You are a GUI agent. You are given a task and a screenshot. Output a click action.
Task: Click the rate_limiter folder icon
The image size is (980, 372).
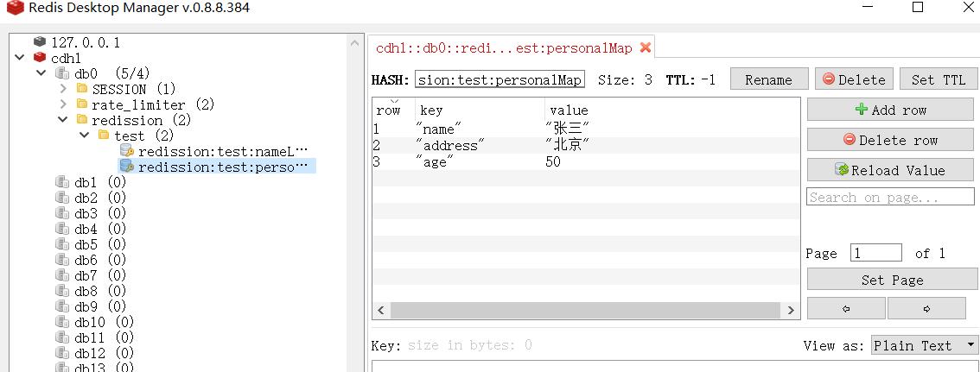click(82, 104)
